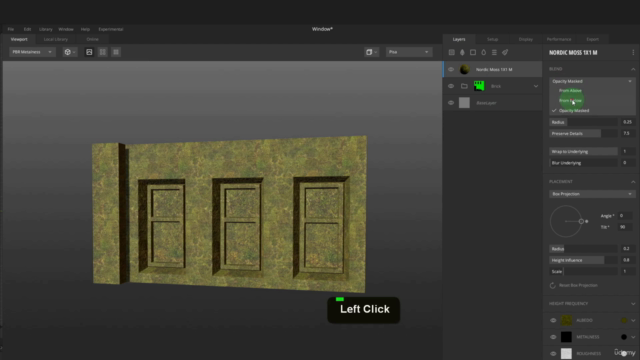Open the Edit menu
The height and width of the screenshot is (360, 640).
point(27,29)
